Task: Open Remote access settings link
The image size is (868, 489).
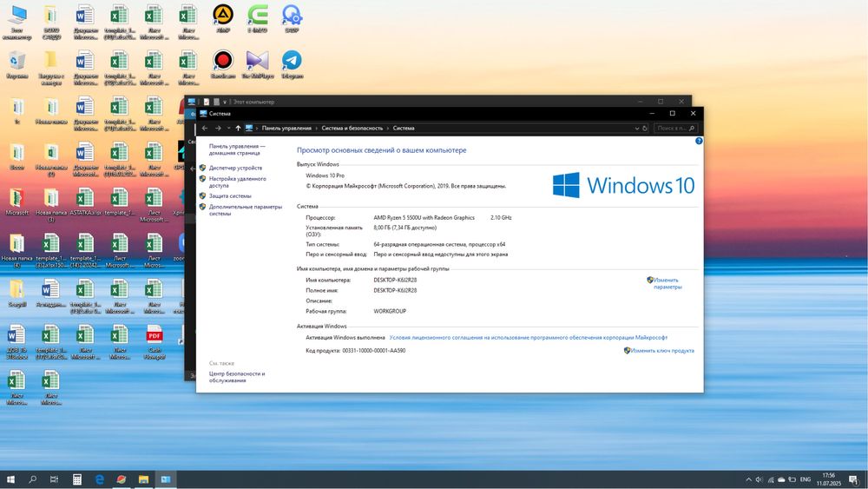Action: [x=238, y=182]
